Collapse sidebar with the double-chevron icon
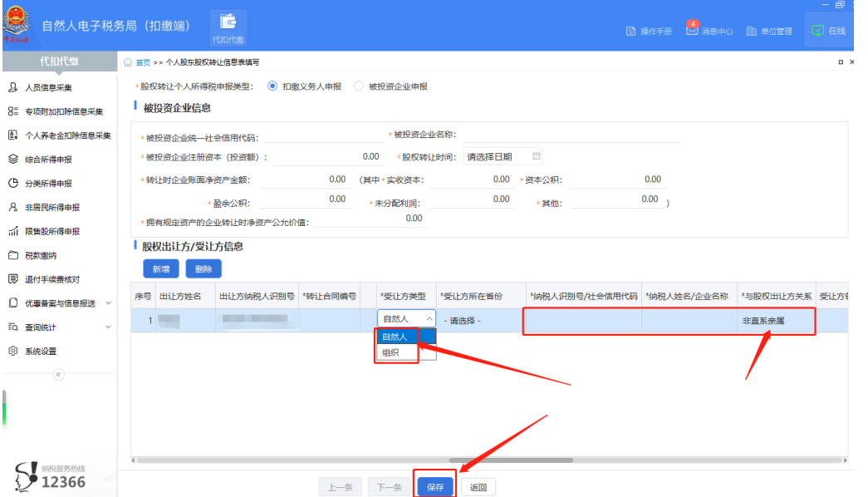Screen dimensions: 868x497 pyautogui.click(x=58, y=375)
